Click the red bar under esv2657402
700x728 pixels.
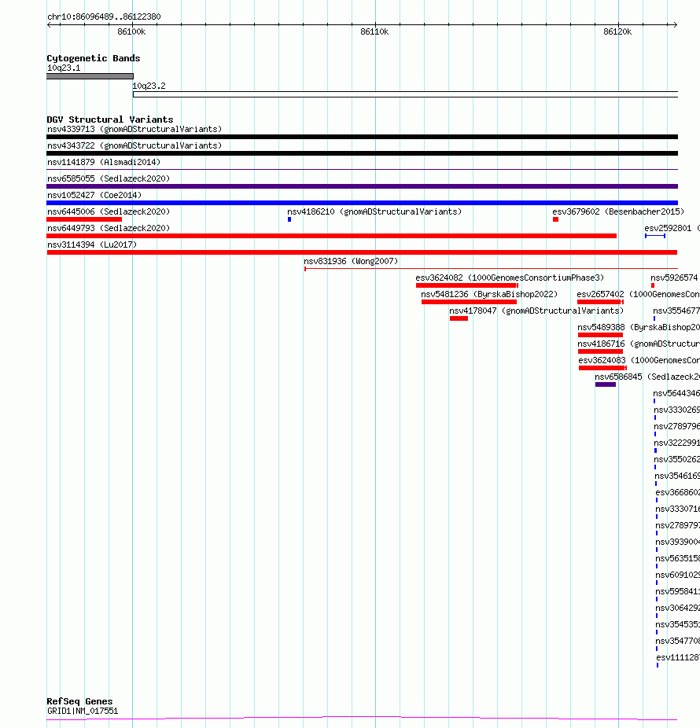pyautogui.click(x=600, y=302)
